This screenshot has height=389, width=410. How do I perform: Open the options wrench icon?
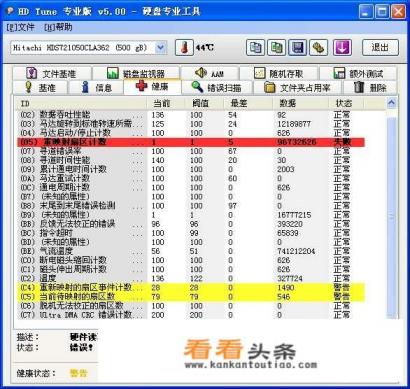319,47
